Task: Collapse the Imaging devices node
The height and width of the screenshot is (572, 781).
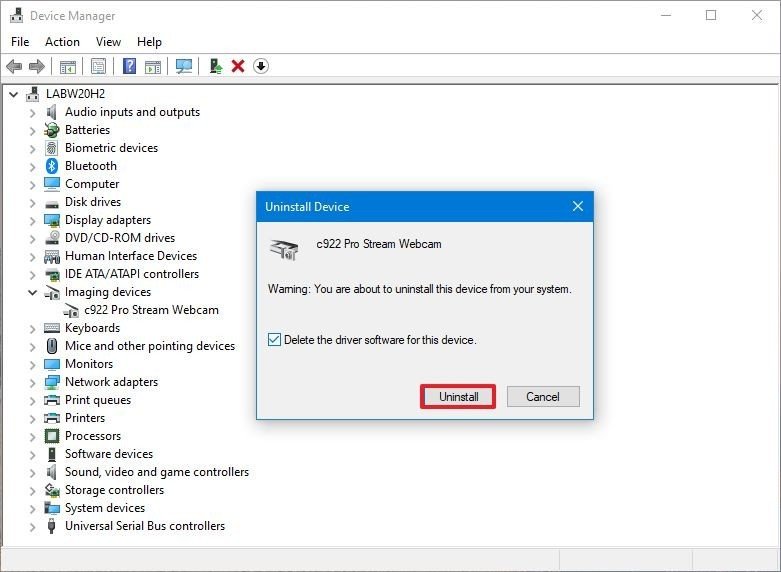Action: click(x=32, y=292)
